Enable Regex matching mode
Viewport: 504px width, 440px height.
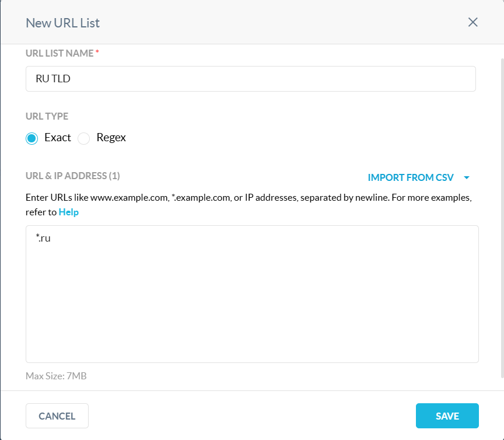pos(83,138)
